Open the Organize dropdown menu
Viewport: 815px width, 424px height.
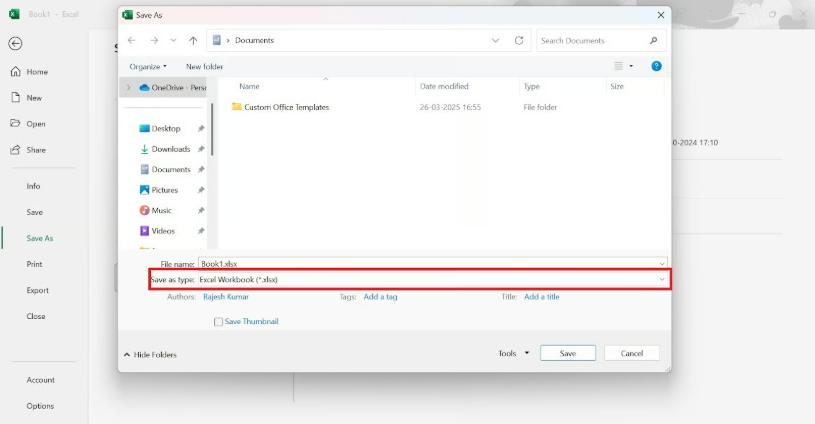point(148,66)
